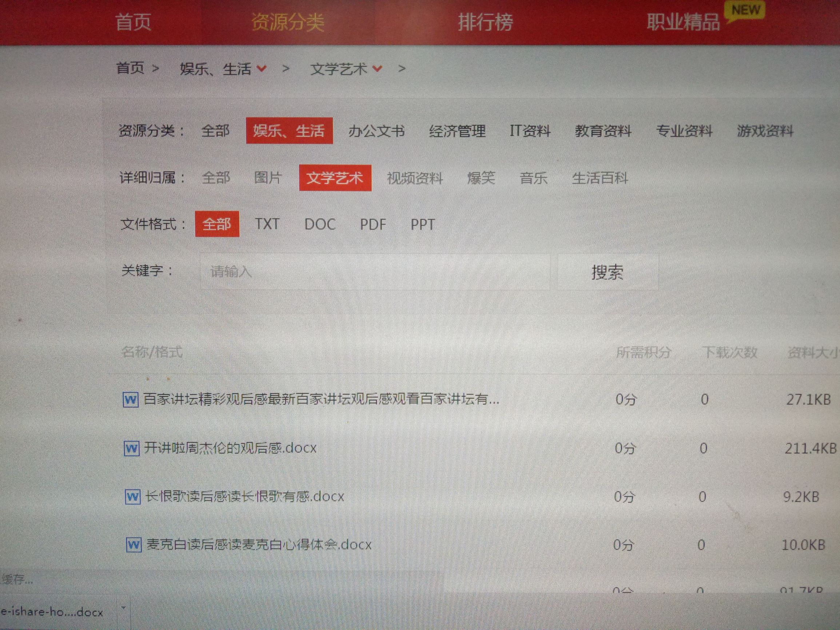The height and width of the screenshot is (630, 840).
Task: Switch to the 首页 navigation tab
Action: pos(134,23)
